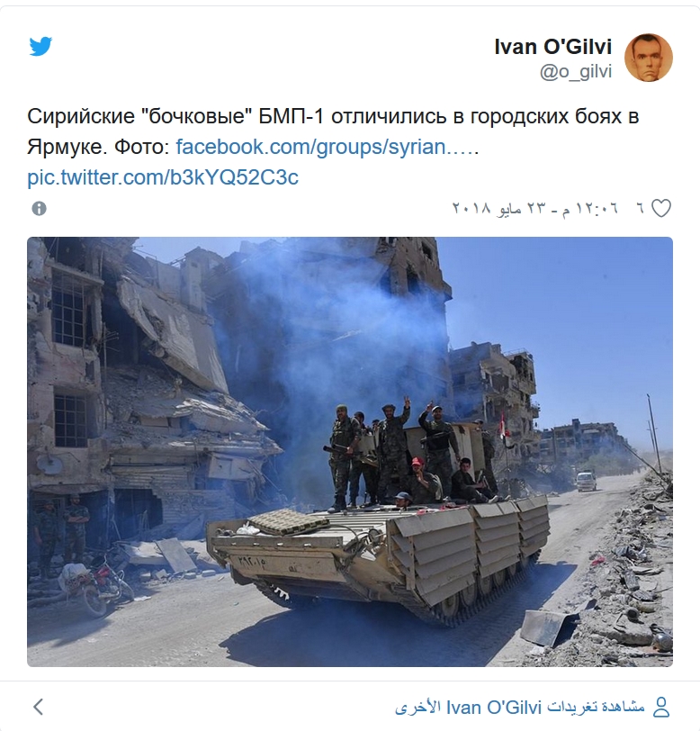Click the Russian tweet text about БМП-1

point(333,131)
